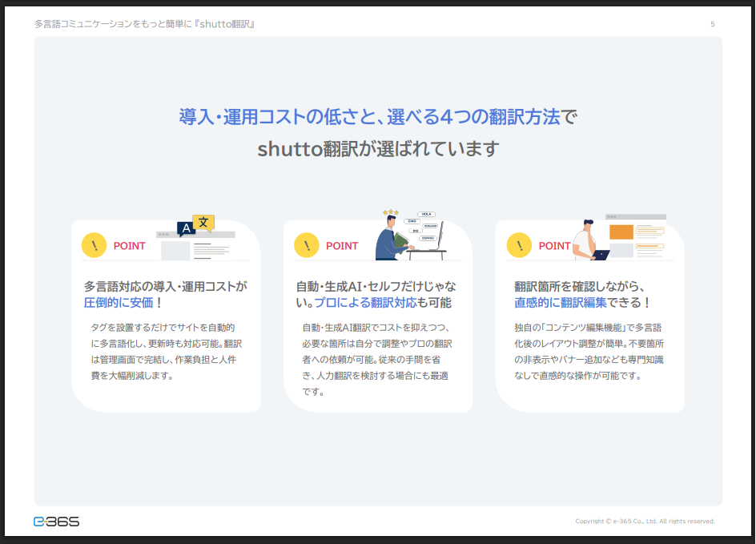Click the yellow exclamation icon in third card
Viewport: 756px width, 544px height.
[x=519, y=245]
